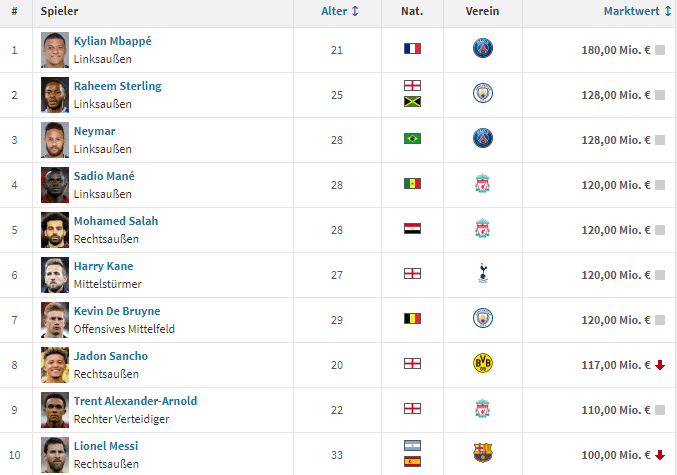Click the FC Barcelona crest beside Lionel Messi

pos(483,454)
